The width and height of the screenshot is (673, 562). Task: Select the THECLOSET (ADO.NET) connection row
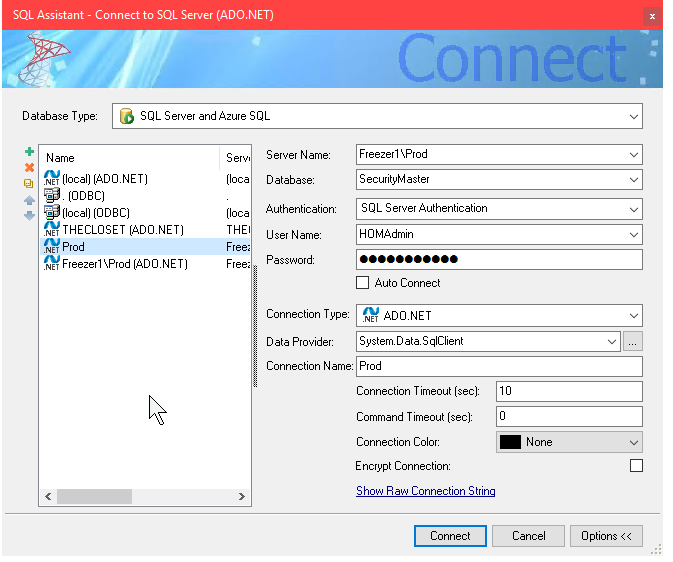click(x=146, y=230)
